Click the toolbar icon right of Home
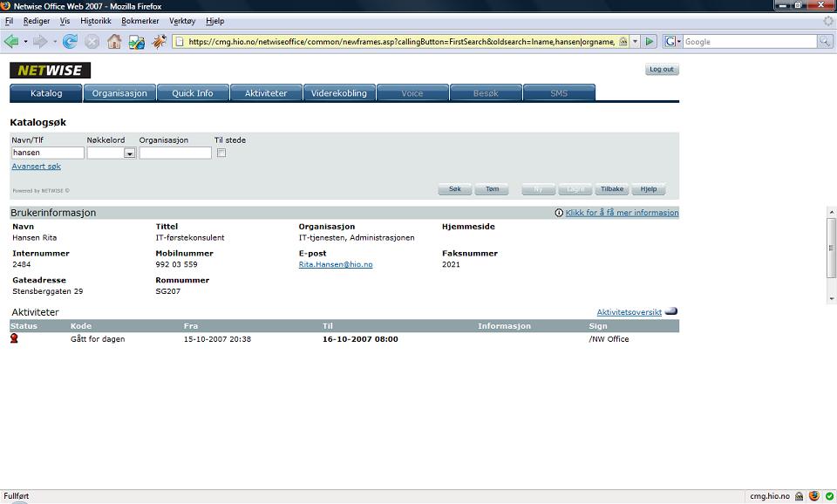 click(x=137, y=41)
